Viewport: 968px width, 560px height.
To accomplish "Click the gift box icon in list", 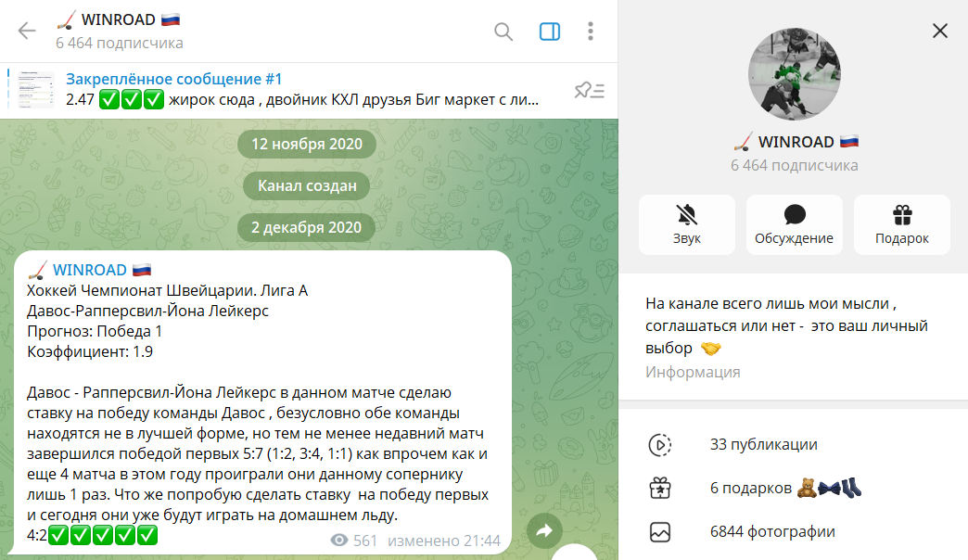I will pyautogui.click(x=660, y=488).
